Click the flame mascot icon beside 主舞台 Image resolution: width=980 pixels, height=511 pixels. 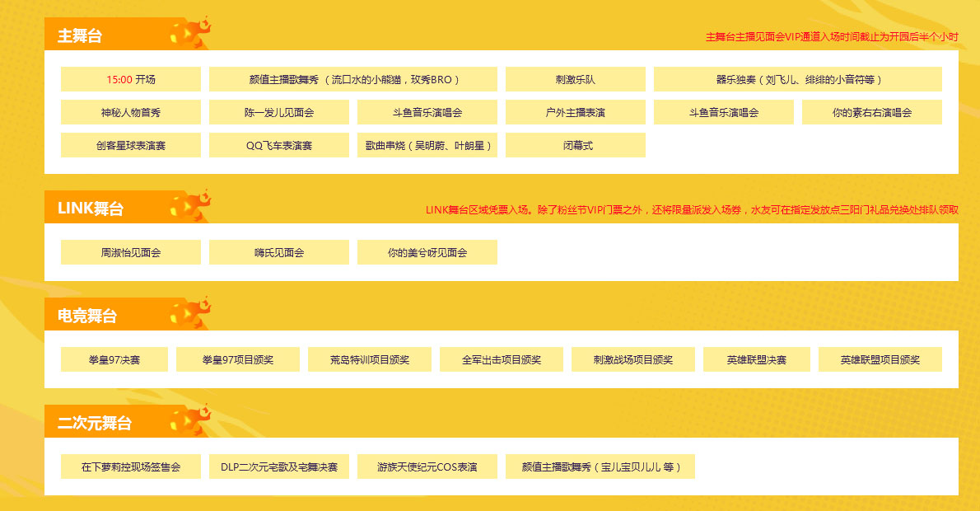(x=190, y=32)
